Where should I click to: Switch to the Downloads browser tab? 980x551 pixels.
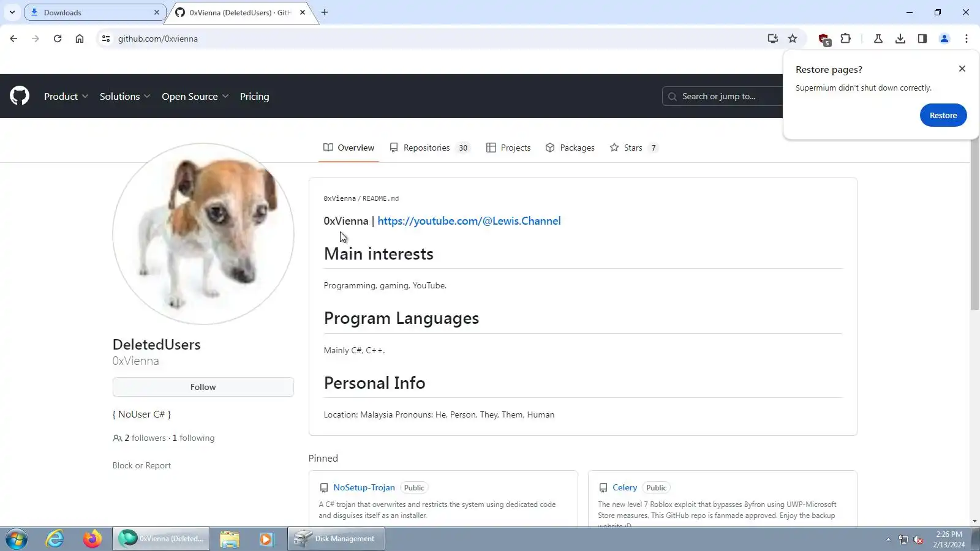pyautogui.click(x=95, y=12)
